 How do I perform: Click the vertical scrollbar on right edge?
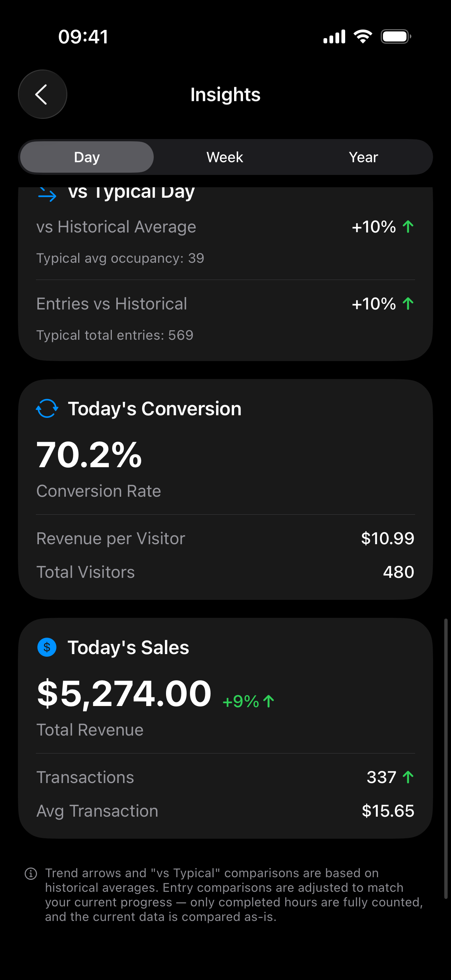(x=446, y=759)
